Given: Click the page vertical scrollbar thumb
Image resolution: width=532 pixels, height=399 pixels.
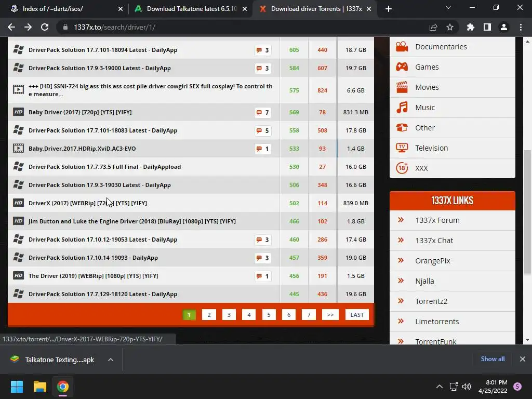Looking at the screenshot, I should pos(527,212).
